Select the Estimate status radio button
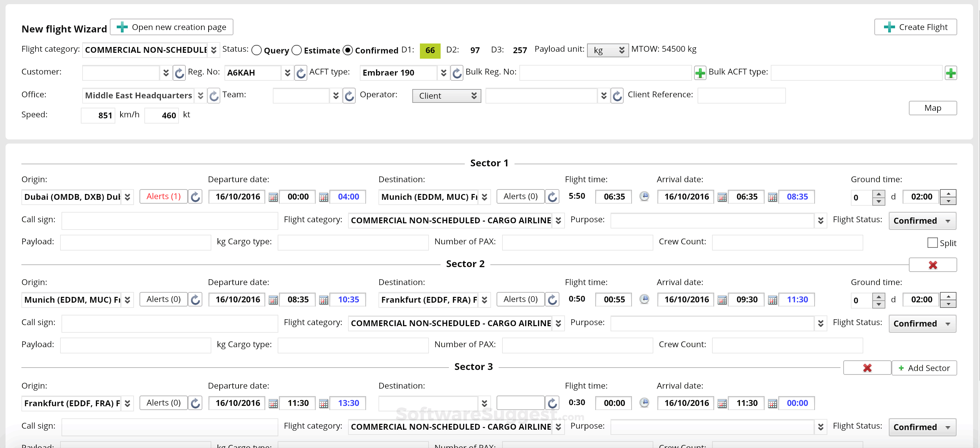 click(x=297, y=50)
